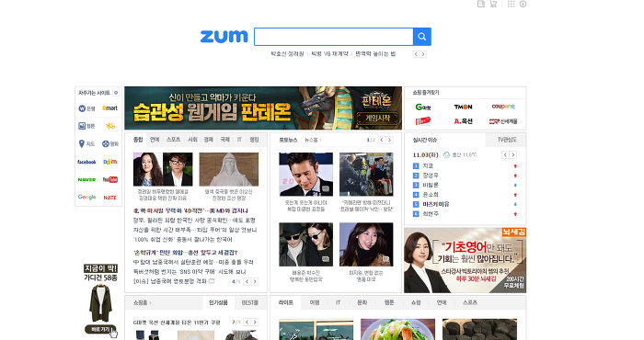Click the zum logo
The image size is (644, 340).
click(224, 37)
